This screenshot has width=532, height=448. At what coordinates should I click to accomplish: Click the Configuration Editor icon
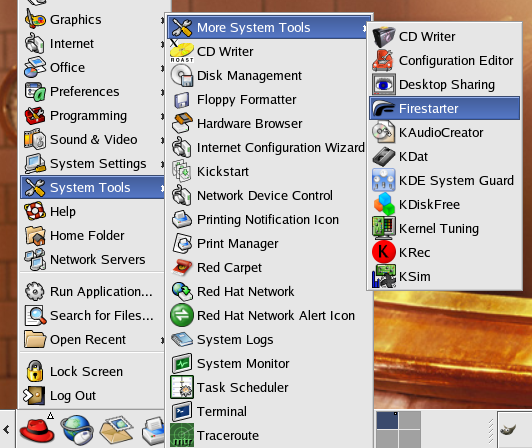coord(383,60)
